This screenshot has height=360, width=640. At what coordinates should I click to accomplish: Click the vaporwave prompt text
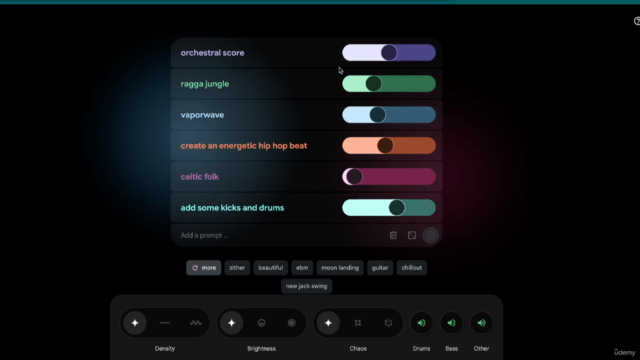[202, 115]
